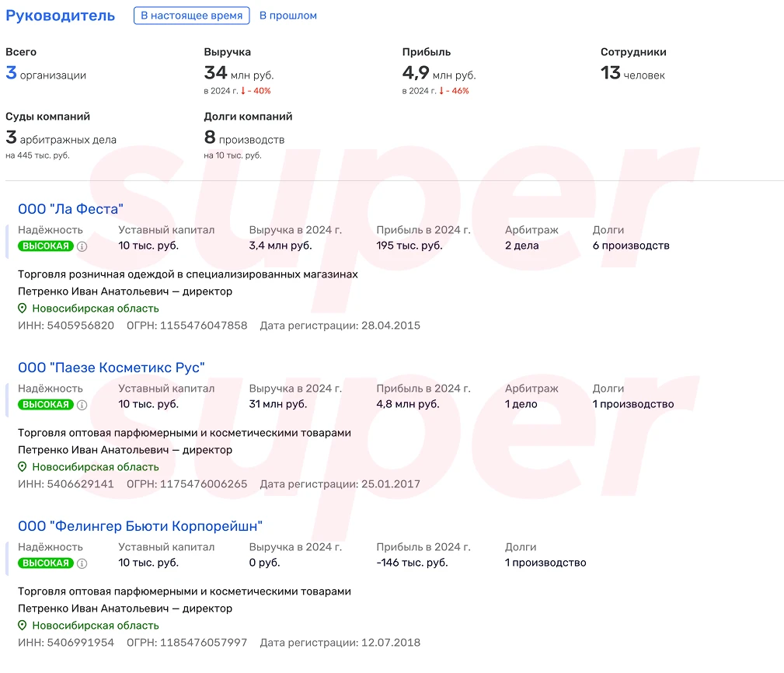Click Новосибирская область under Паезе Косметикс Рус
Viewport: 784px width, 673px height.
click(x=95, y=467)
